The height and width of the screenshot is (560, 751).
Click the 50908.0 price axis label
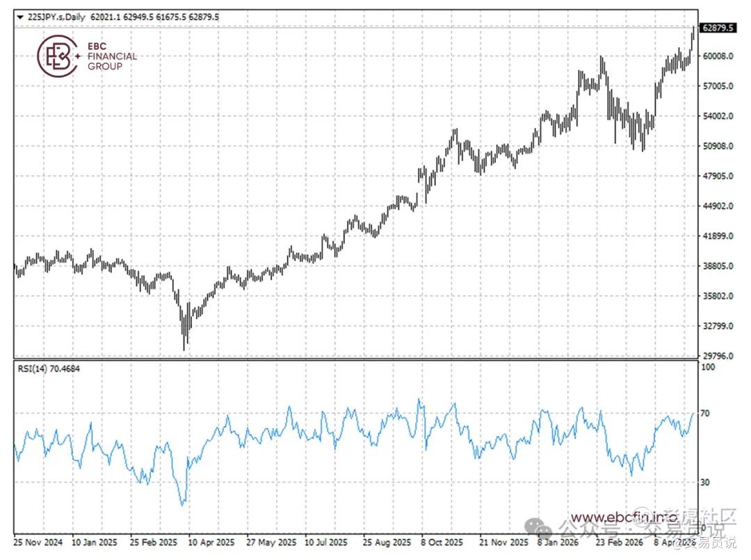point(718,146)
